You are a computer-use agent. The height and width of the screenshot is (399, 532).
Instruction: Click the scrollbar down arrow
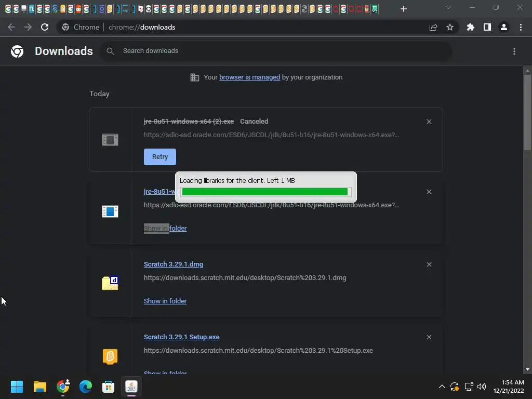pyautogui.click(x=527, y=369)
